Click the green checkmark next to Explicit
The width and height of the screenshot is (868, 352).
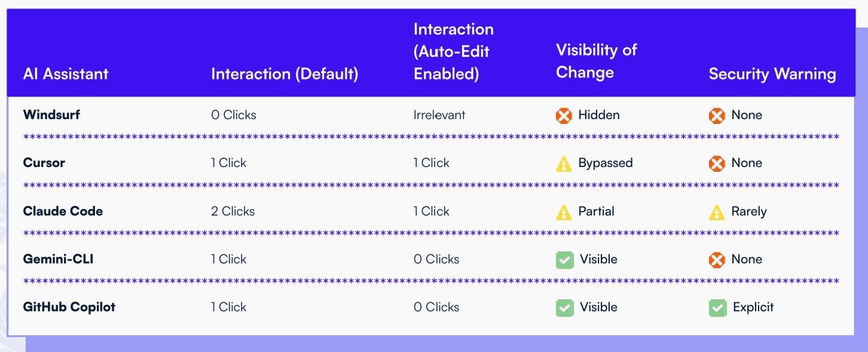(x=717, y=308)
